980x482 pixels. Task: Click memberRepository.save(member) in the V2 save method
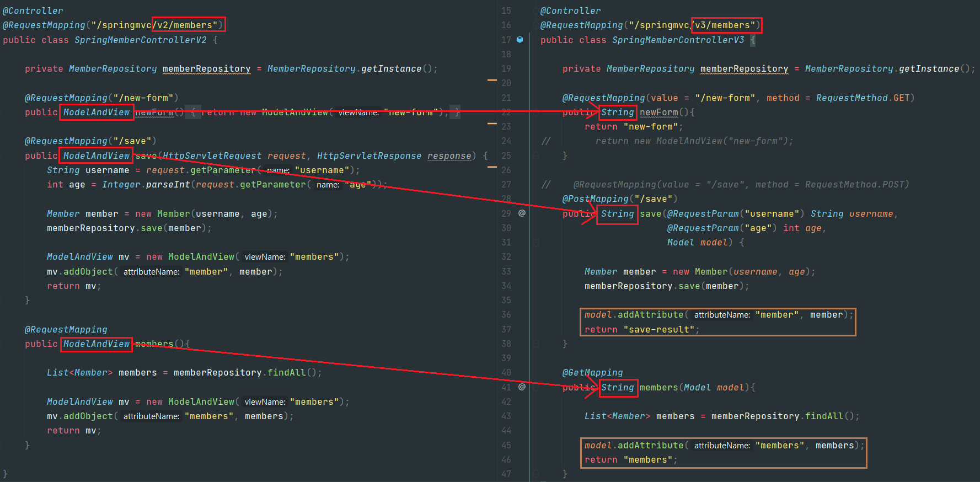click(129, 228)
